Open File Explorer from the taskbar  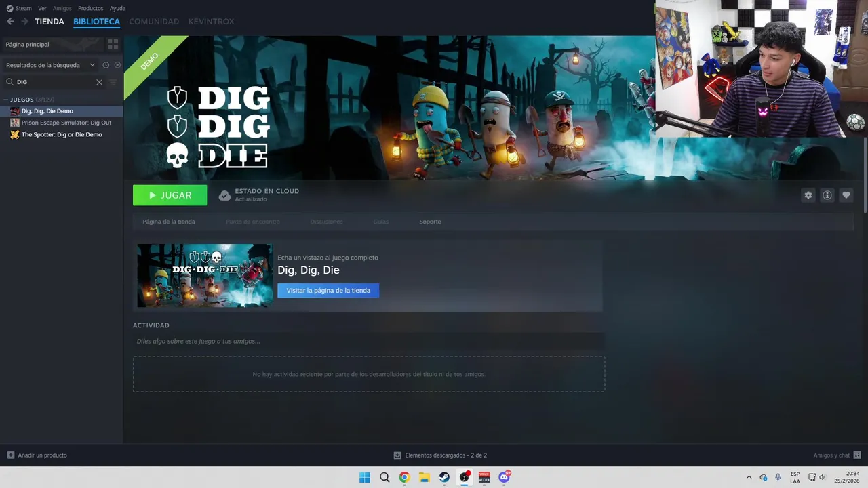[x=424, y=477]
